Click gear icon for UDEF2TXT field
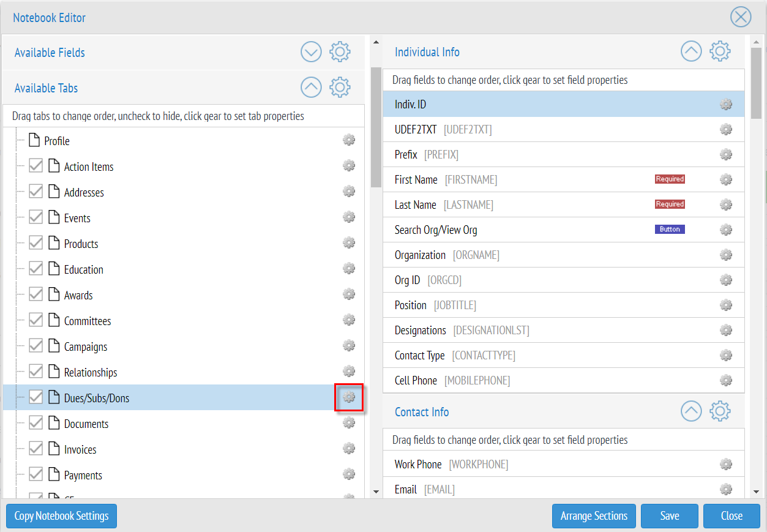This screenshot has width=767, height=532. [x=726, y=130]
